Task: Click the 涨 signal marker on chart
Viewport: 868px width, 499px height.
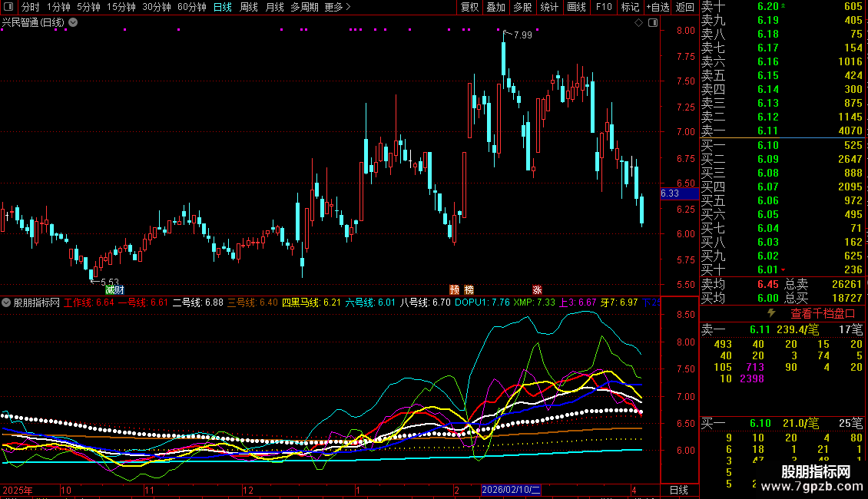Action: [x=537, y=289]
